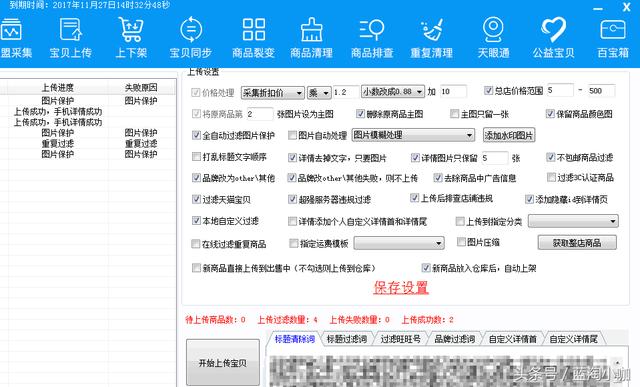
Task: Enable 指定运费模板 checkbox
Action: pyautogui.click(x=293, y=243)
